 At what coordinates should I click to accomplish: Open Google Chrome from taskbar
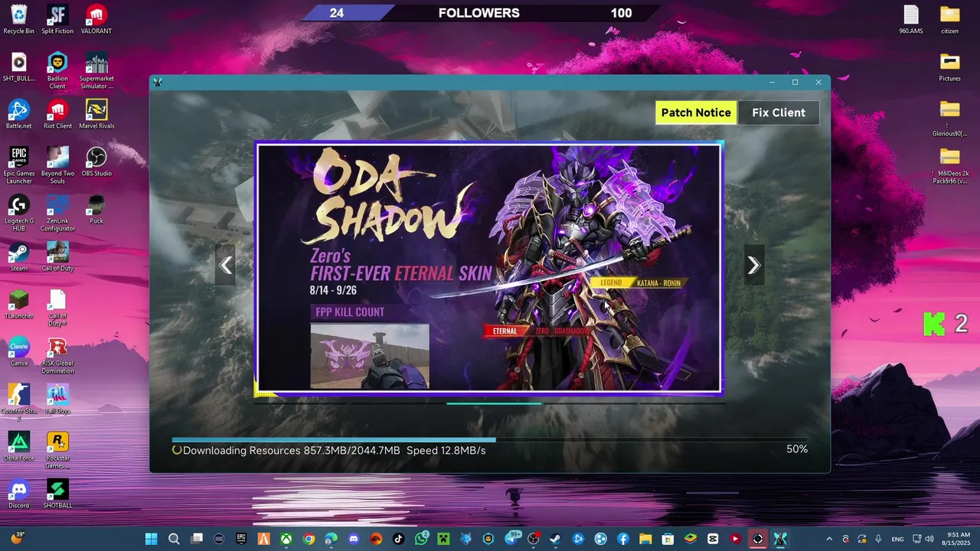pos(309,539)
